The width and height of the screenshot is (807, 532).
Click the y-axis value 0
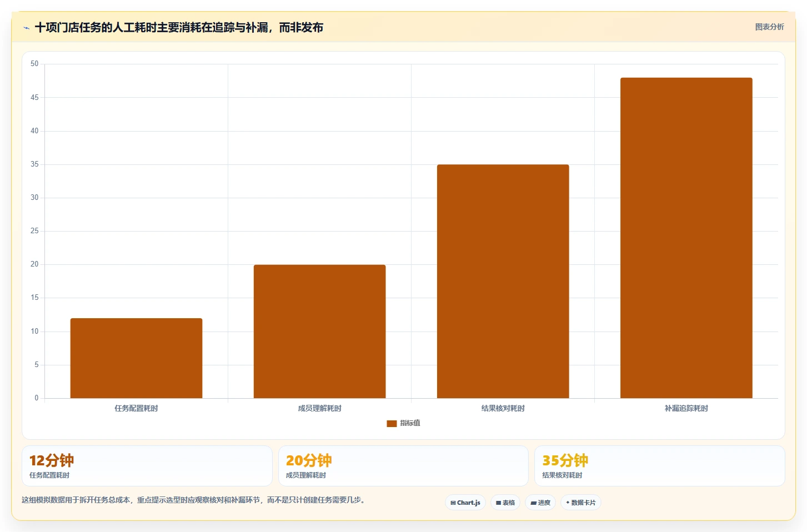click(37, 398)
